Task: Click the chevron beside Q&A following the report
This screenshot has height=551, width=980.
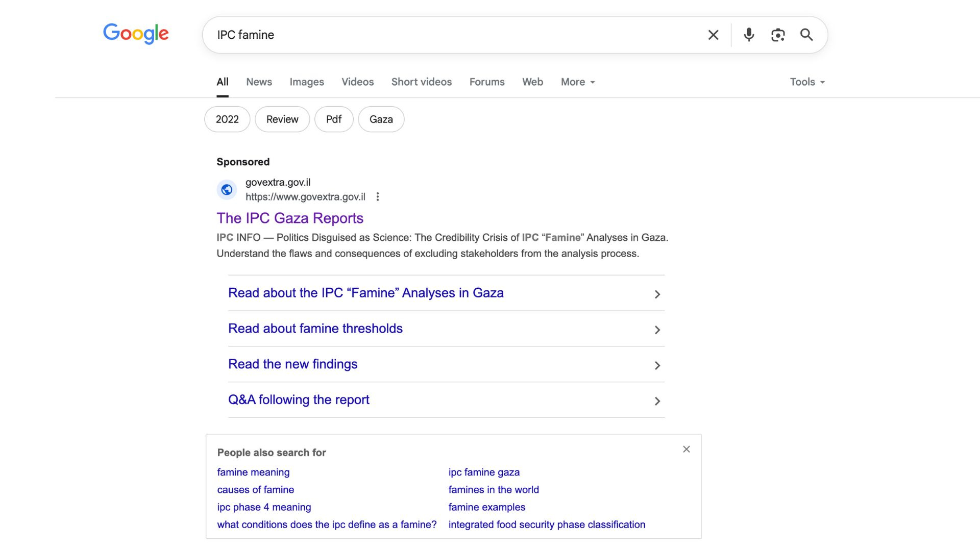Action: click(x=657, y=402)
